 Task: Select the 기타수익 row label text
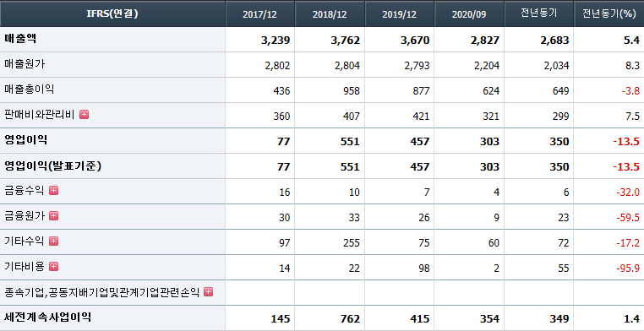click(25, 241)
